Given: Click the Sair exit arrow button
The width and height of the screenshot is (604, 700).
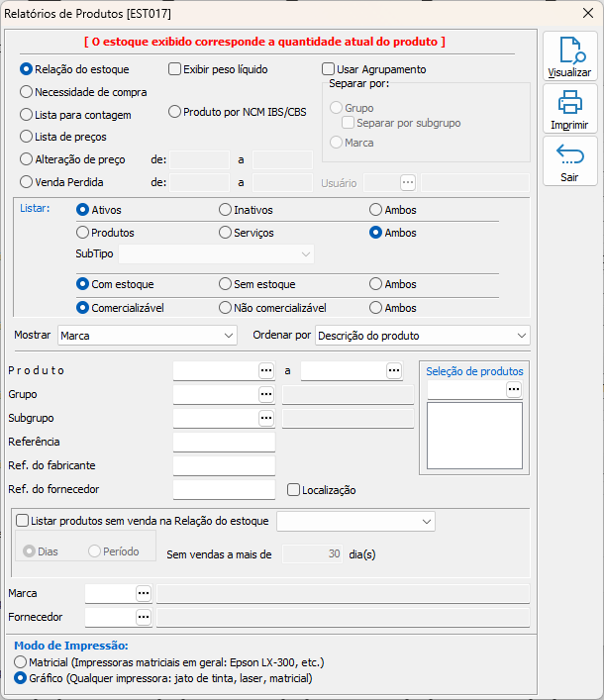Looking at the screenshot, I should tap(569, 160).
